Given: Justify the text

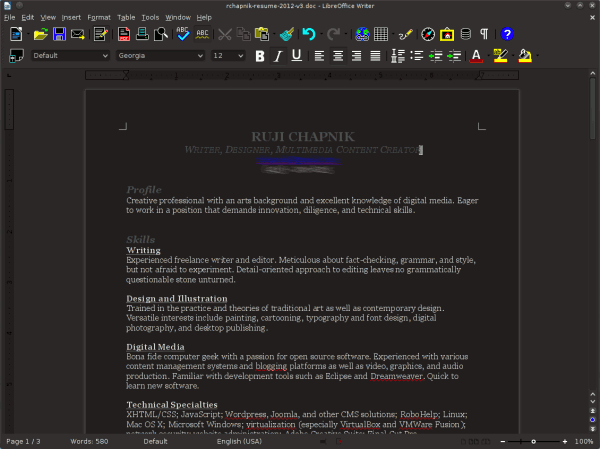Looking at the screenshot, I should pyautogui.click(x=375, y=56).
